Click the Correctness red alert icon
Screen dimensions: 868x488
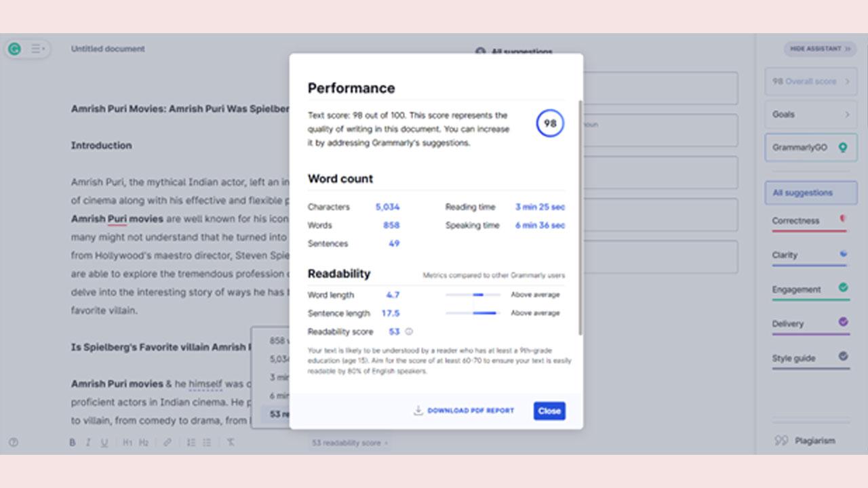843,219
